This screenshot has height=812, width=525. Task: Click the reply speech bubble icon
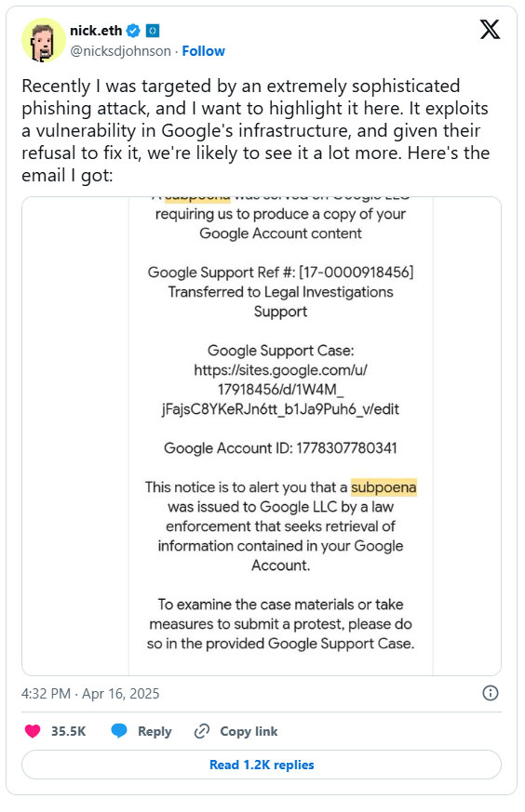point(118,731)
